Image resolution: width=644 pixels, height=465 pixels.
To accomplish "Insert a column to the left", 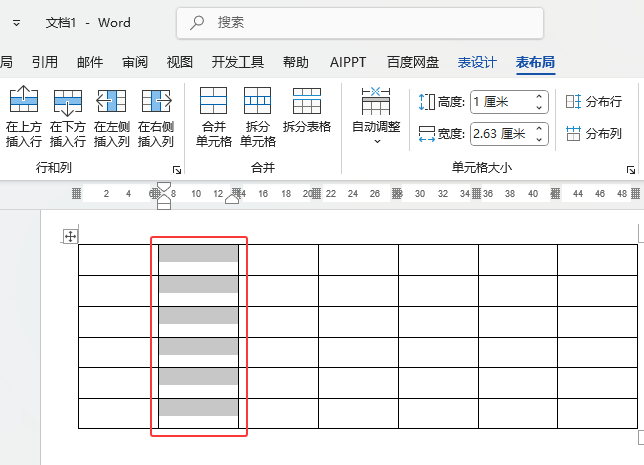I will click(x=111, y=116).
